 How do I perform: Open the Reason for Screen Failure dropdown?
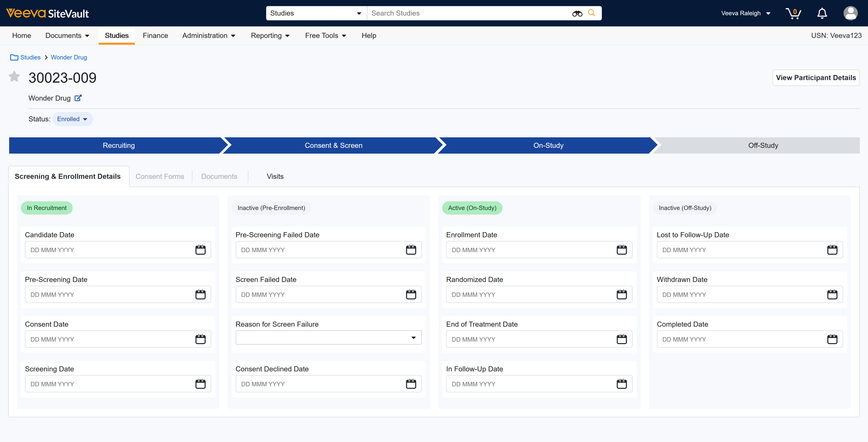coord(328,338)
